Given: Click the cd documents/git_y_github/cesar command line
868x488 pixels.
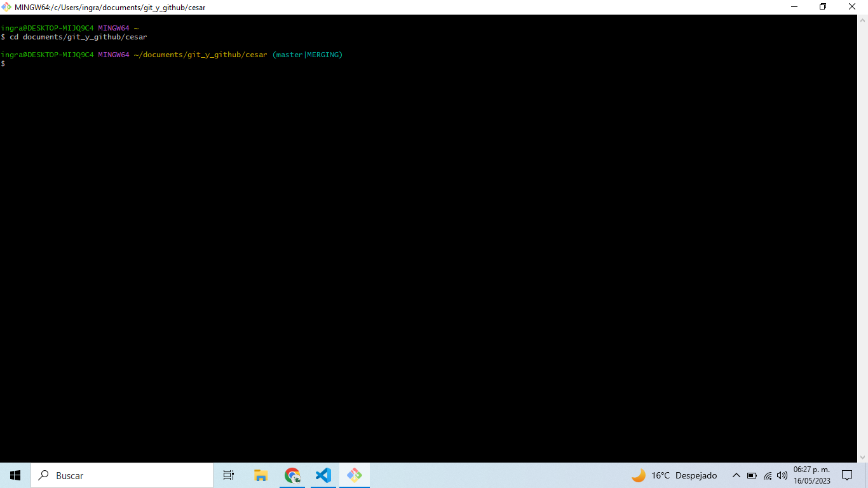Looking at the screenshot, I should pyautogui.click(x=78, y=37).
